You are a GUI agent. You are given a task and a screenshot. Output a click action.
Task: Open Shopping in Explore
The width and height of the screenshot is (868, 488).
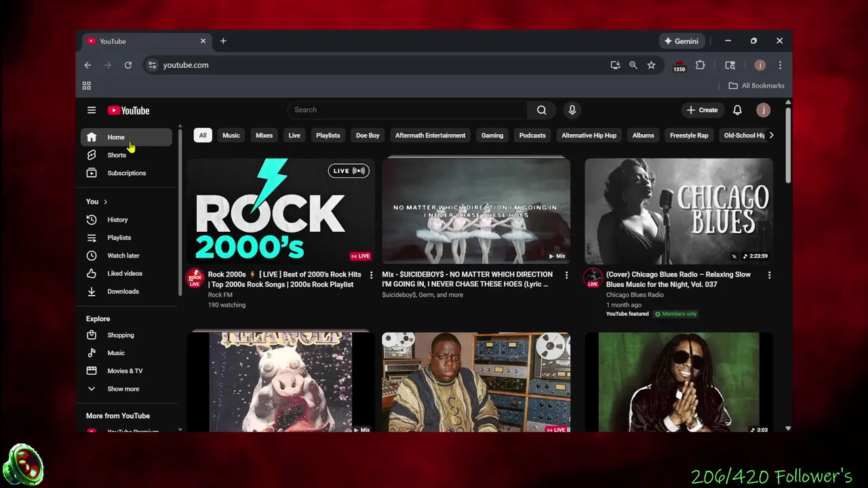point(126,335)
